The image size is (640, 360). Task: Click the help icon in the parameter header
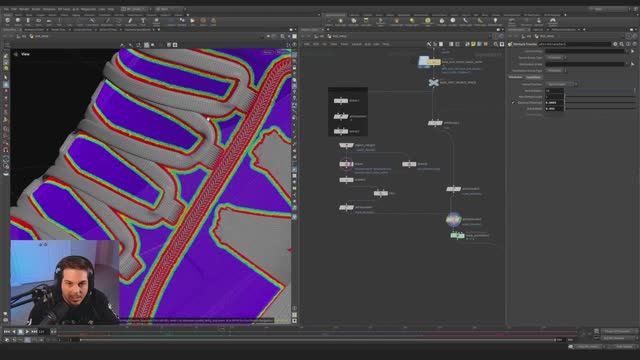(635, 44)
